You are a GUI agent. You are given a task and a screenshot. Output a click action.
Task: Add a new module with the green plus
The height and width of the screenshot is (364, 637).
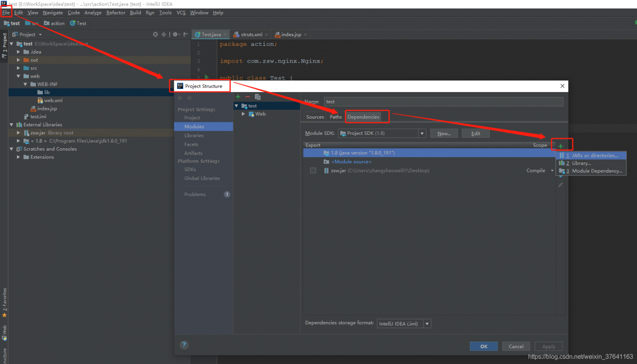pos(238,96)
